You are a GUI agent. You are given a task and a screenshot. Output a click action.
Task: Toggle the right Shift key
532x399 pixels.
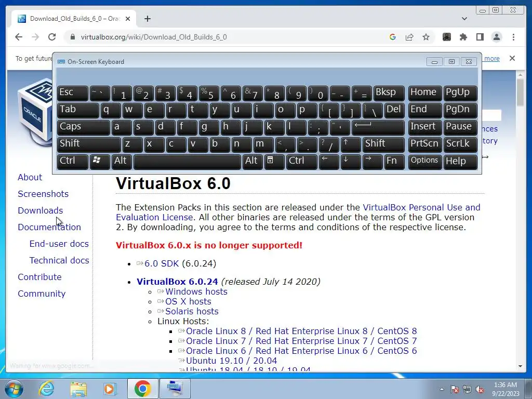point(383,144)
